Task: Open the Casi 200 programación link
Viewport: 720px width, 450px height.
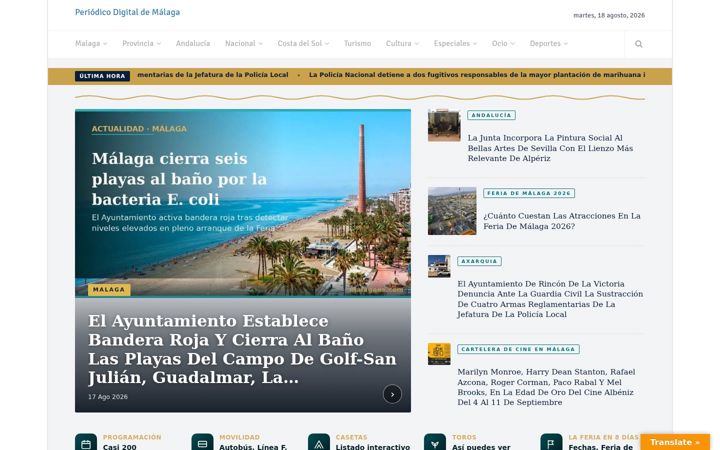Action: tap(120, 447)
